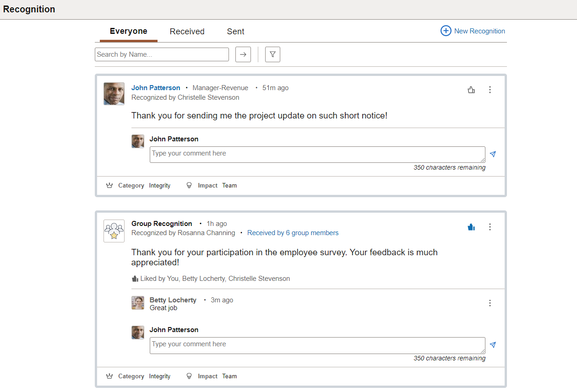Open Received by 6 group members link
Viewport: 577px width, 392px height.
293,233
